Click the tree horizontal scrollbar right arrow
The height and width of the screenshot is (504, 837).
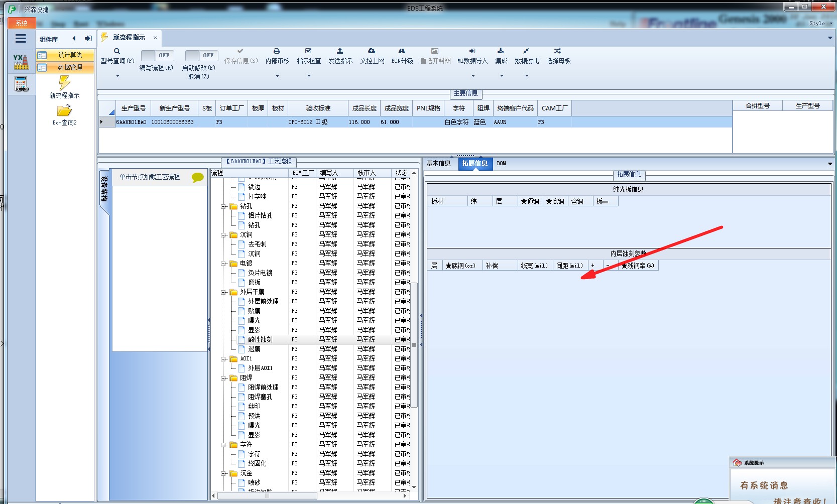click(405, 496)
